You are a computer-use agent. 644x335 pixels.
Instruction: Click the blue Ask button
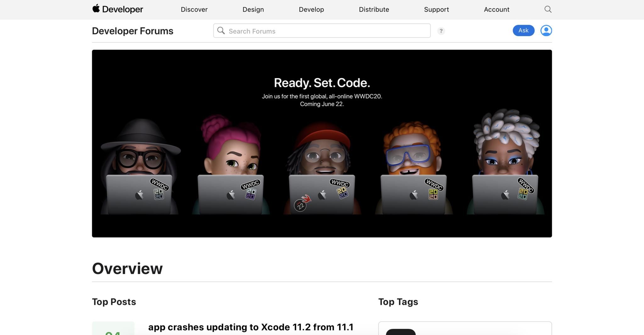[x=524, y=30]
